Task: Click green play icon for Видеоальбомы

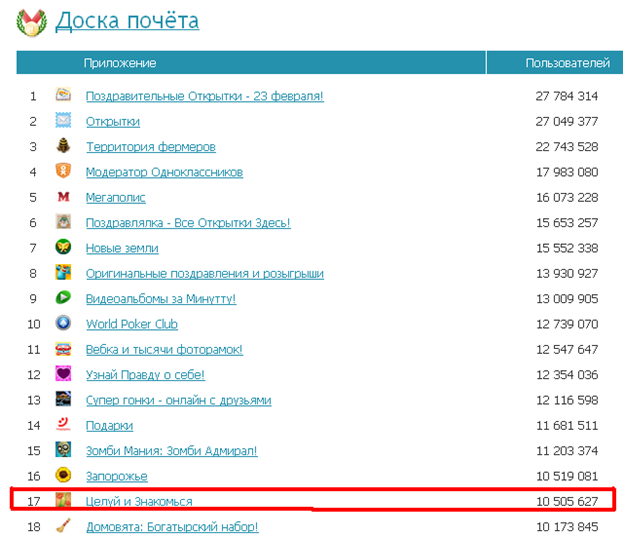Action: point(63,297)
